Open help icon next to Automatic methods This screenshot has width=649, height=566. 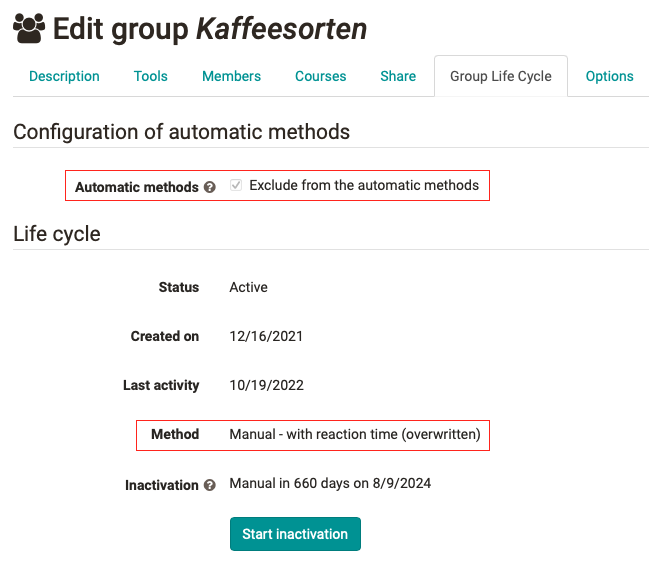pyautogui.click(x=209, y=187)
